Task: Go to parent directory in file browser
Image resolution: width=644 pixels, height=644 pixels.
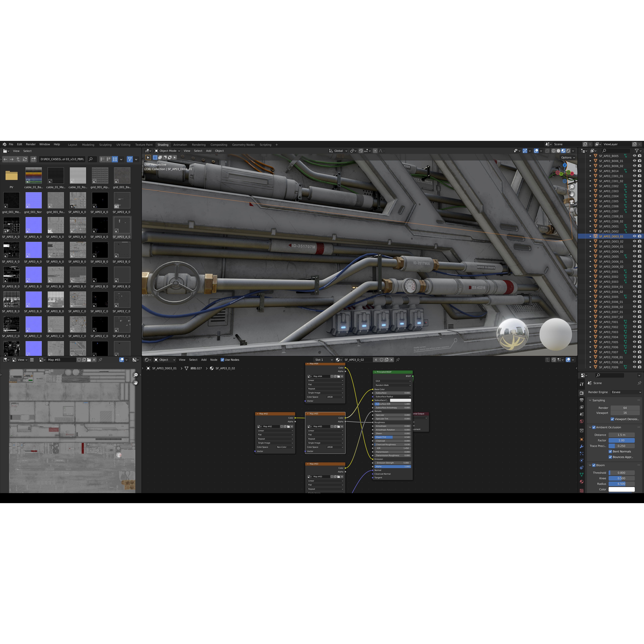Action: (18, 159)
